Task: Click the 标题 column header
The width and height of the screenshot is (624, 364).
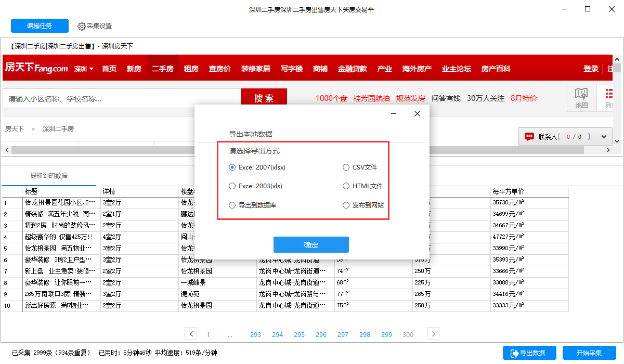Action: 62,191
